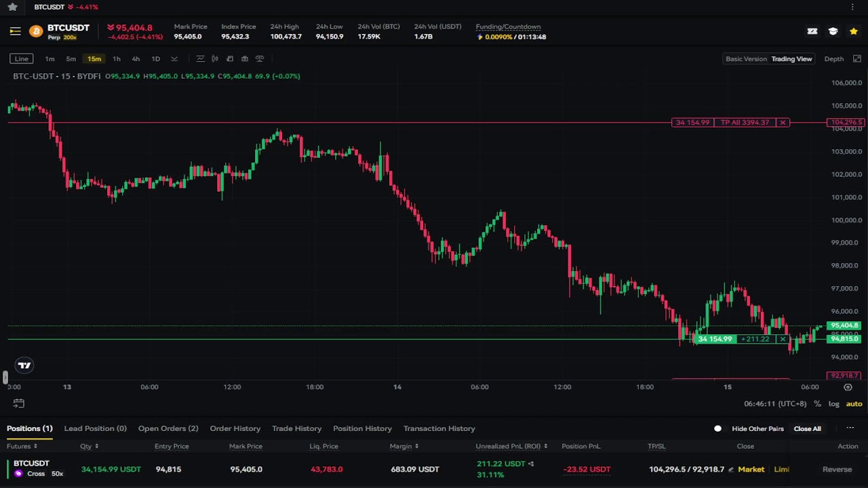
Task: Expand more timeframes dropdown arrow
Action: pos(174,59)
